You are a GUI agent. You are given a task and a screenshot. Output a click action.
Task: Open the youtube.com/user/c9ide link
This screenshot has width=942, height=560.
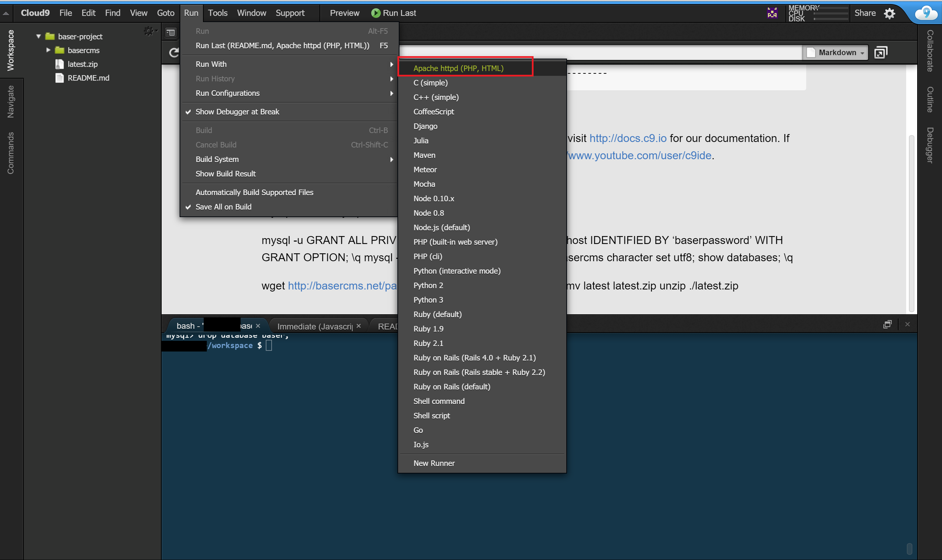pyautogui.click(x=640, y=155)
